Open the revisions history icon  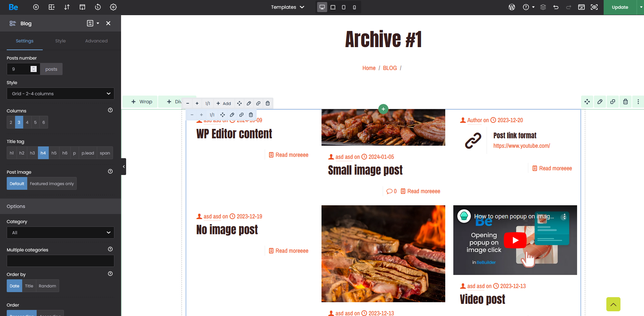coord(98,7)
